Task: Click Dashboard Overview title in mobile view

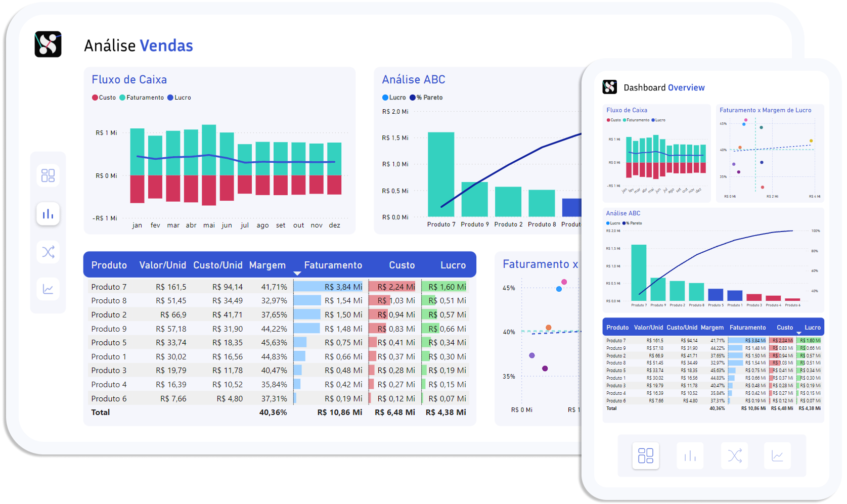Action: pos(664,87)
